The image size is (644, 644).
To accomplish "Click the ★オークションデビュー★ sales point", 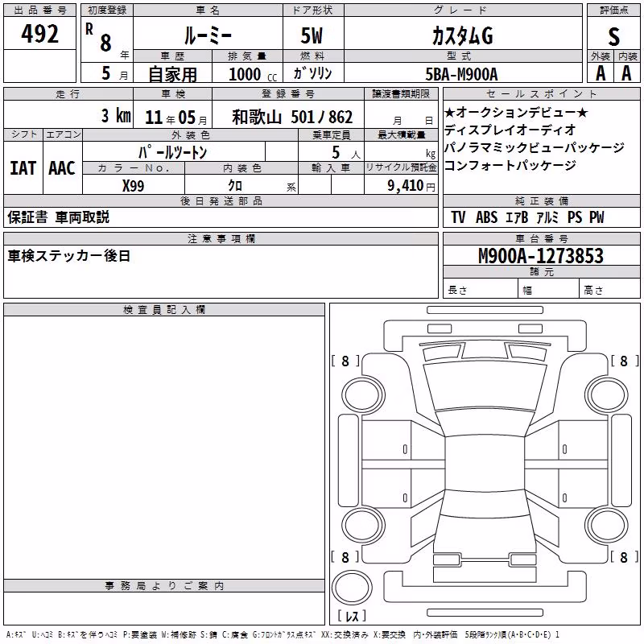I will [516, 112].
